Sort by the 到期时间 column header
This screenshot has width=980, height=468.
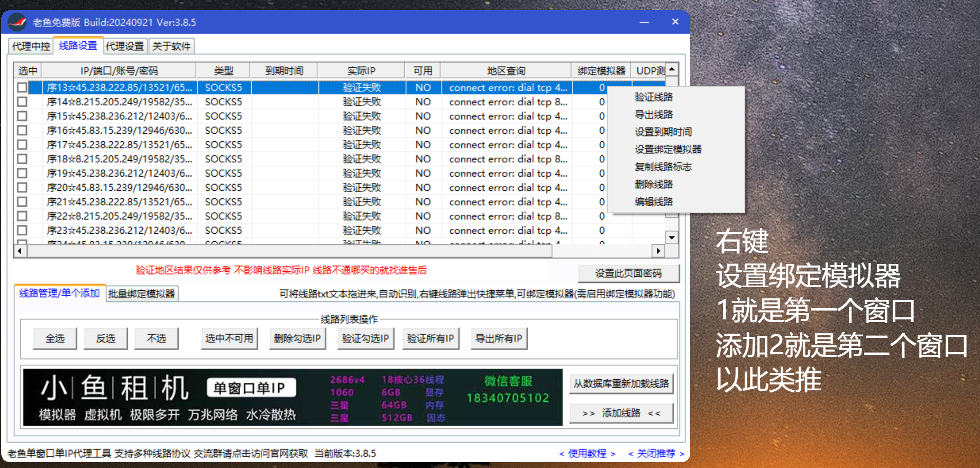[284, 70]
